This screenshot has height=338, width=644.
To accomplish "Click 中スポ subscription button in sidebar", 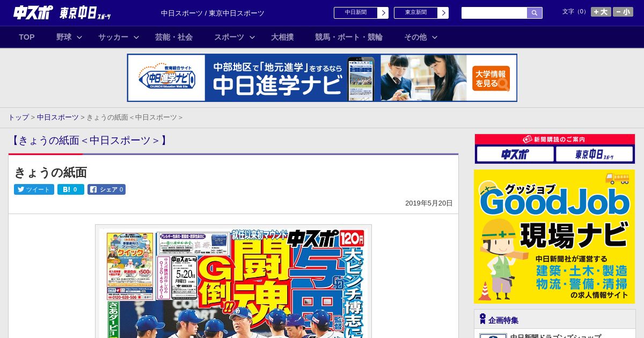I will [515, 155].
